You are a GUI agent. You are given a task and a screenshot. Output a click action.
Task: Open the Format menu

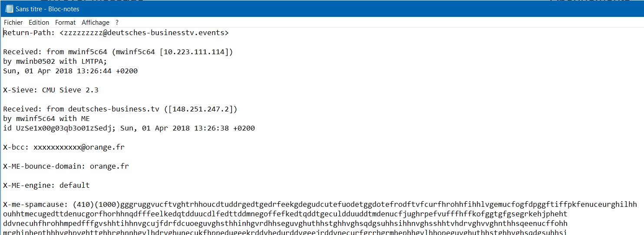pos(66,23)
